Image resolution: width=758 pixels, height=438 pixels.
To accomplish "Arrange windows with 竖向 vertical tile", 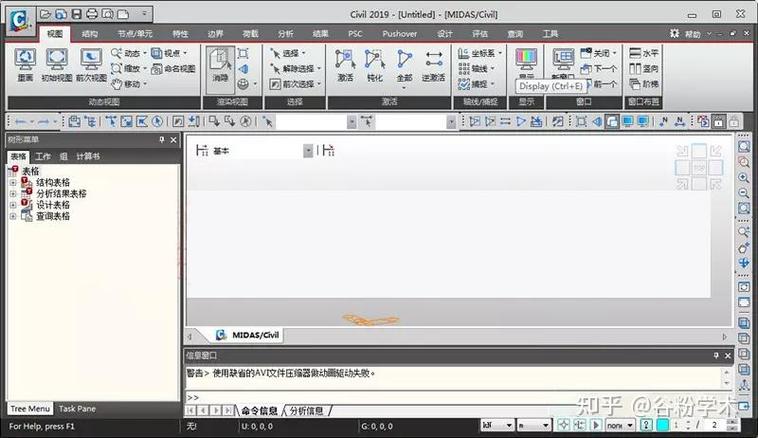I will click(643, 69).
